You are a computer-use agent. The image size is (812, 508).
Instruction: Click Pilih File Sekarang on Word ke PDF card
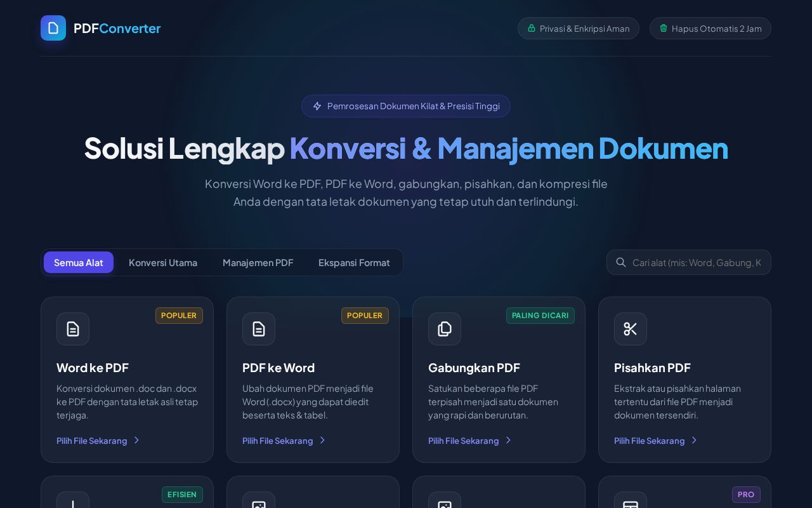tap(92, 441)
